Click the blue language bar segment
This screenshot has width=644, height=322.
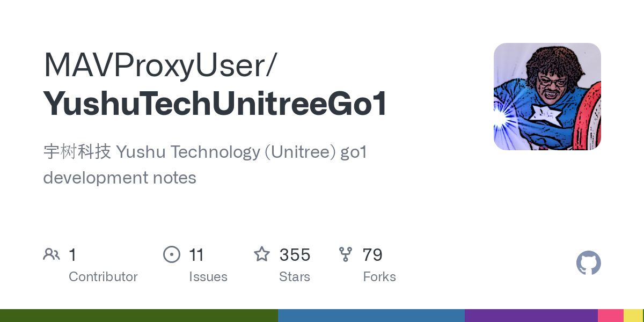[371, 316]
